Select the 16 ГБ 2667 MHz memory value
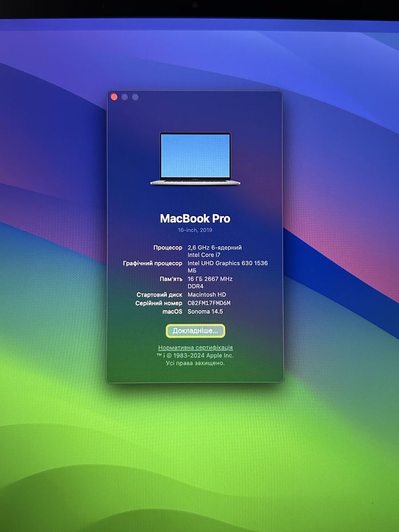The image size is (399, 532). point(210,279)
